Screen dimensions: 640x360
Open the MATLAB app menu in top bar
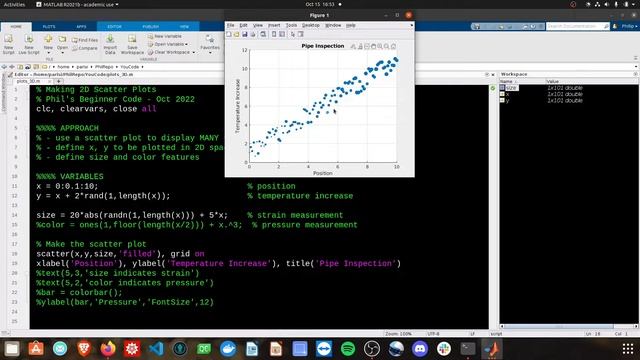[78, 4]
